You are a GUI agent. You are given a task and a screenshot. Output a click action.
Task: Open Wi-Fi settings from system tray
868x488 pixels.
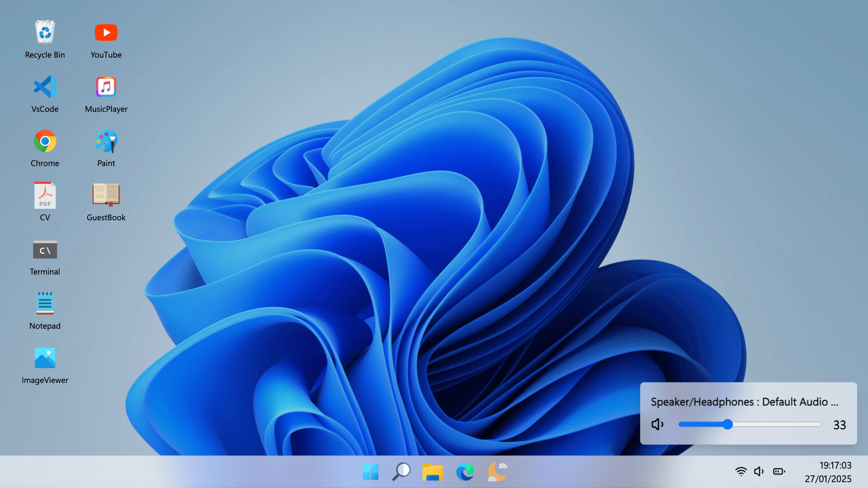[x=741, y=471]
